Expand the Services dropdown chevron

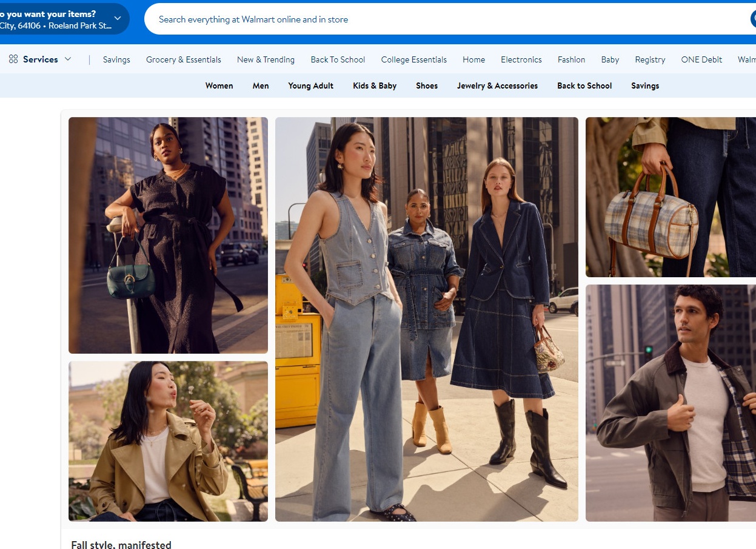point(68,59)
